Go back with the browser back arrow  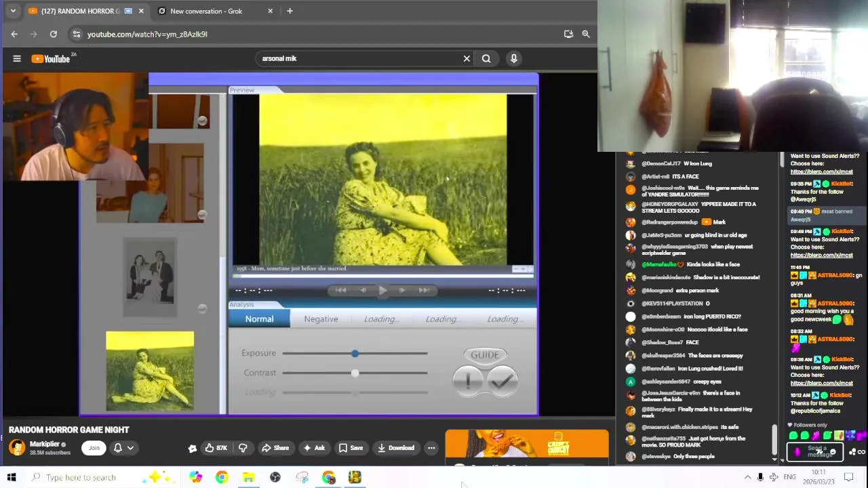tap(14, 34)
